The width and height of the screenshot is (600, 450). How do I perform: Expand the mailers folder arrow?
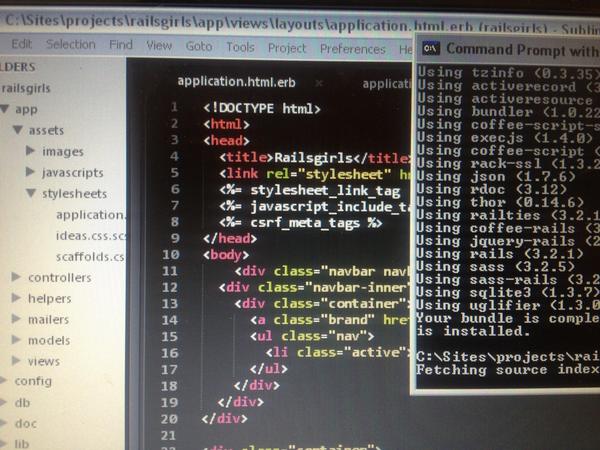pos(16,318)
